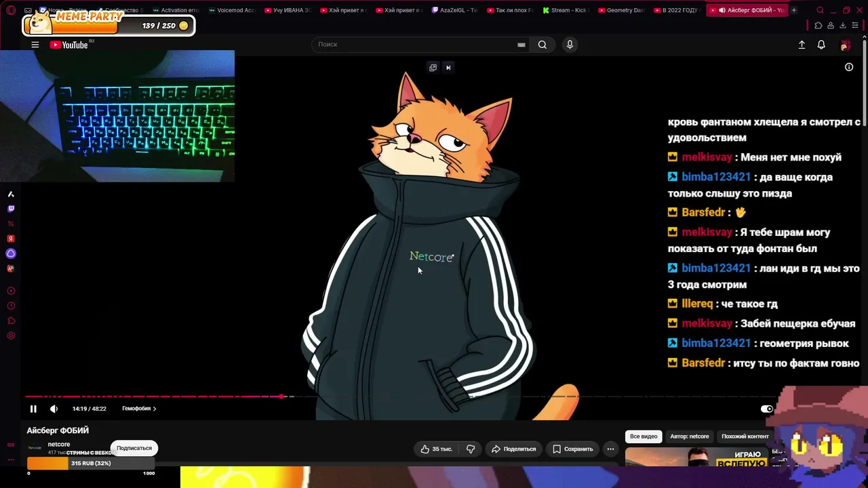Click chat username bimba123421 in геометрия рывок message
The width and height of the screenshot is (868, 488).
(x=716, y=343)
